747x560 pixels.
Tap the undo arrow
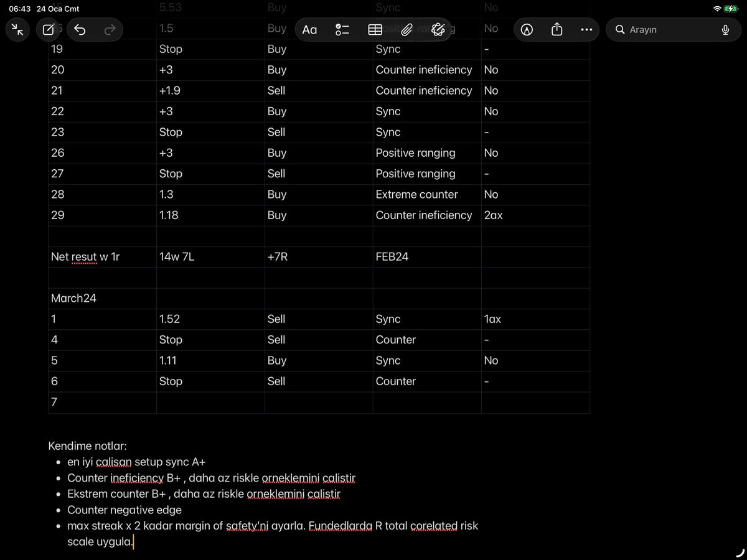coord(80,29)
